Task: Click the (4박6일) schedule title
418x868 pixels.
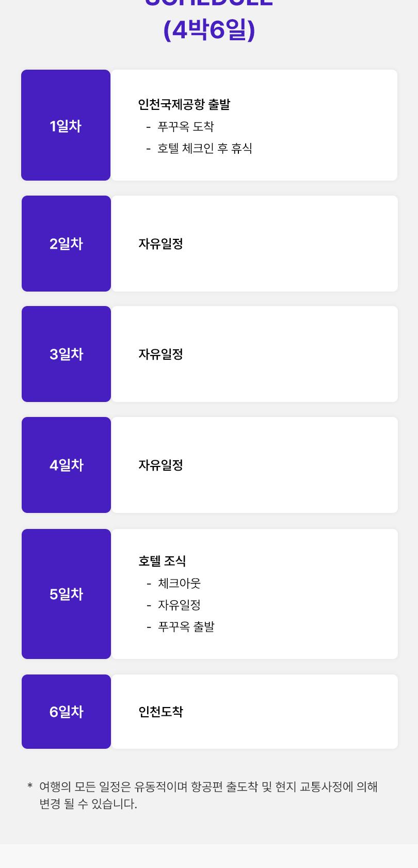Action: click(x=209, y=30)
